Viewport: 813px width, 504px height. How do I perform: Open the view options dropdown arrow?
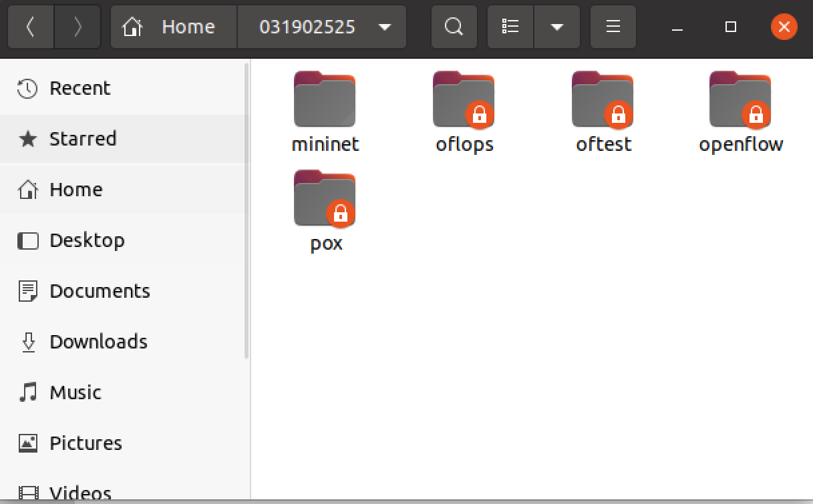(x=556, y=27)
